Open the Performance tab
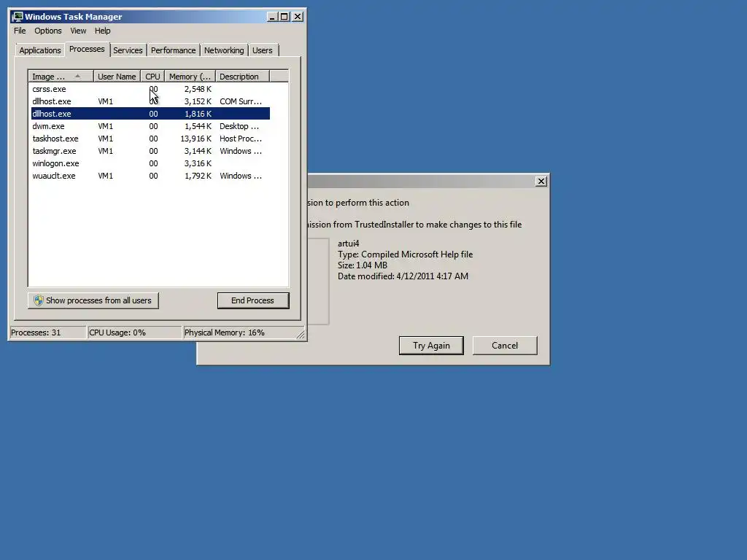The height and width of the screenshot is (560, 747). (174, 50)
